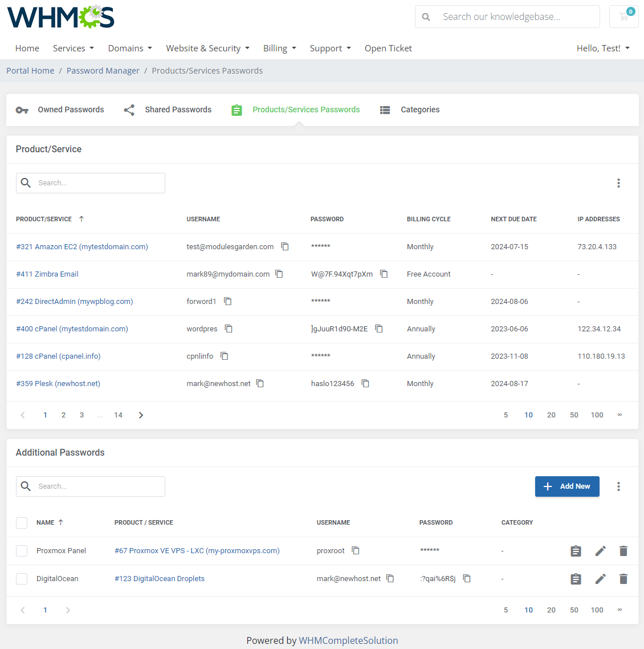This screenshot has width=644, height=649.
Task: Copy username forword1
Action: pos(227,301)
